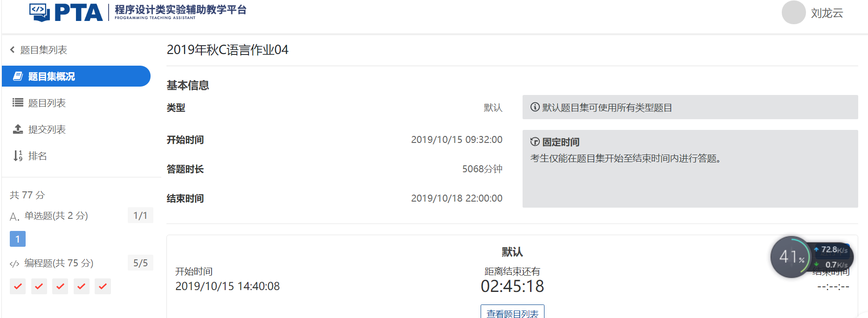
Task: Open the 刘龙云 user menu
Action: 827,13
